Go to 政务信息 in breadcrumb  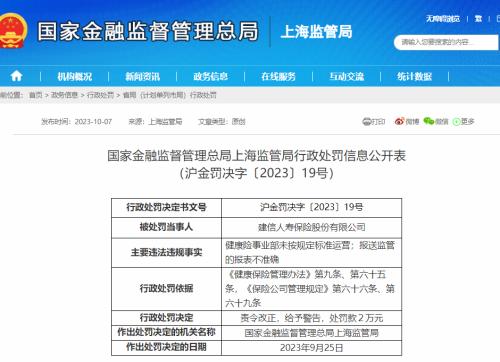click(x=64, y=95)
